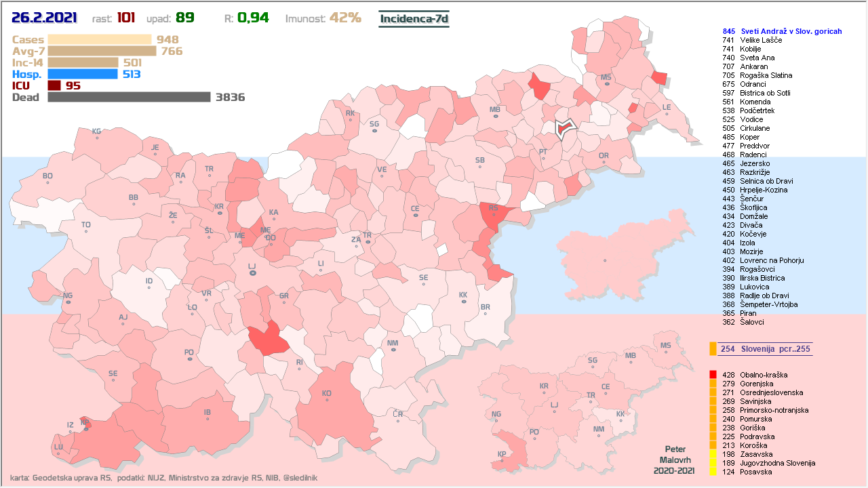
Task: Click the dark red ICU bar
Action: 54,85
